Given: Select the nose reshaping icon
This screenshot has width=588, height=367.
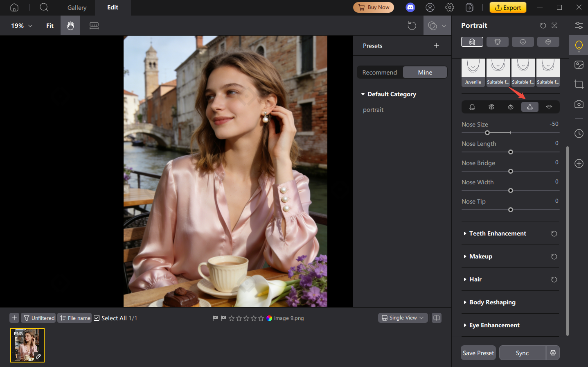Looking at the screenshot, I should [x=529, y=107].
